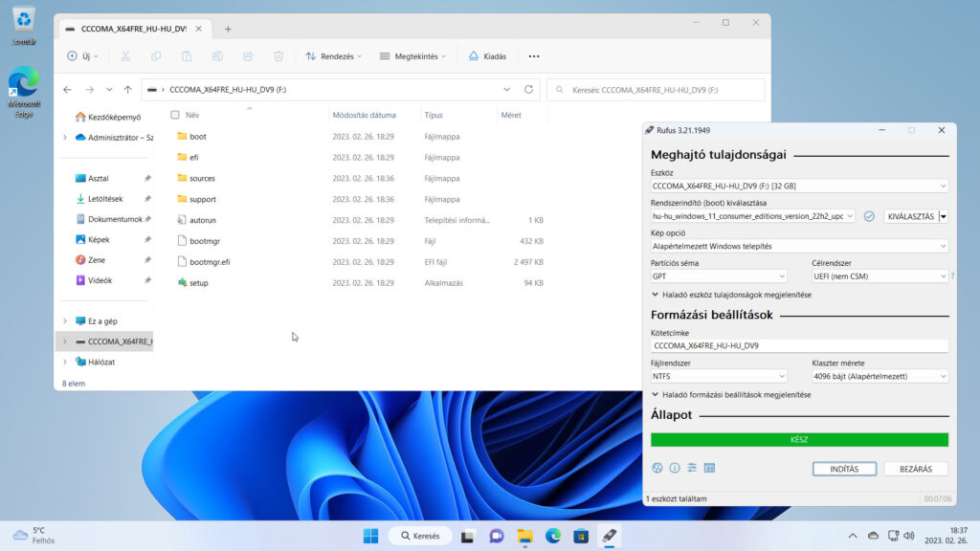Go up one folder level arrow
This screenshot has height=551, width=980.
tap(127, 90)
